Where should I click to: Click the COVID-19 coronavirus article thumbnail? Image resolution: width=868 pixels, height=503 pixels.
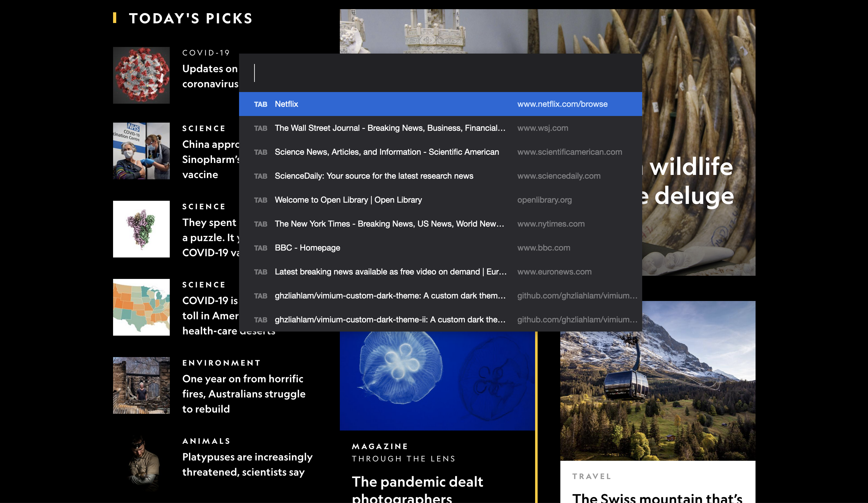click(x=141, y=77)
